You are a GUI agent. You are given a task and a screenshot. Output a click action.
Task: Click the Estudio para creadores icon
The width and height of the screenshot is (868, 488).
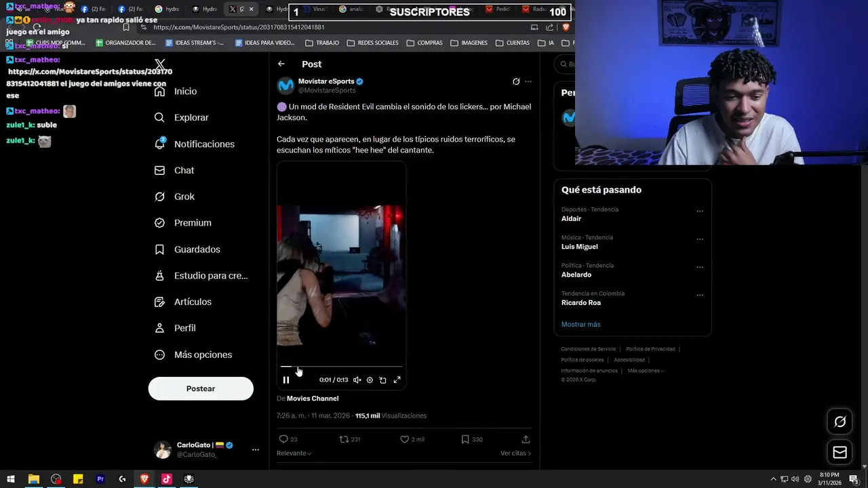point(159,276)
